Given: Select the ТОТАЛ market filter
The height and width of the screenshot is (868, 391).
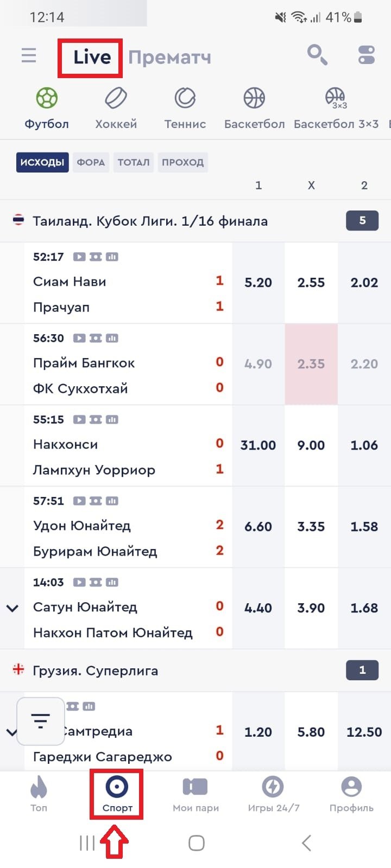Looking at the screenshot, I should click(x=133, y=162).
